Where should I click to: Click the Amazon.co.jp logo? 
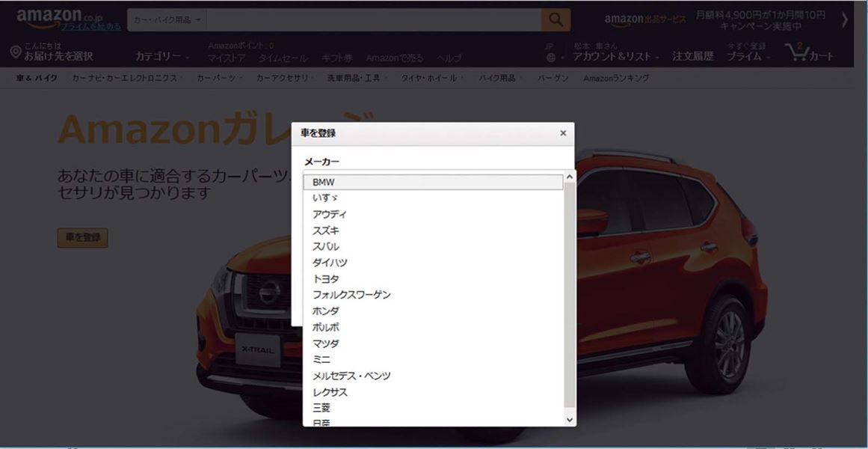tap(59, 17)
